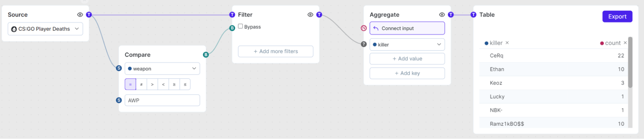Toggle the Source node preview eye
This screenshot has width=644, height=139.
pyautogui.click(x=80, y=15)
